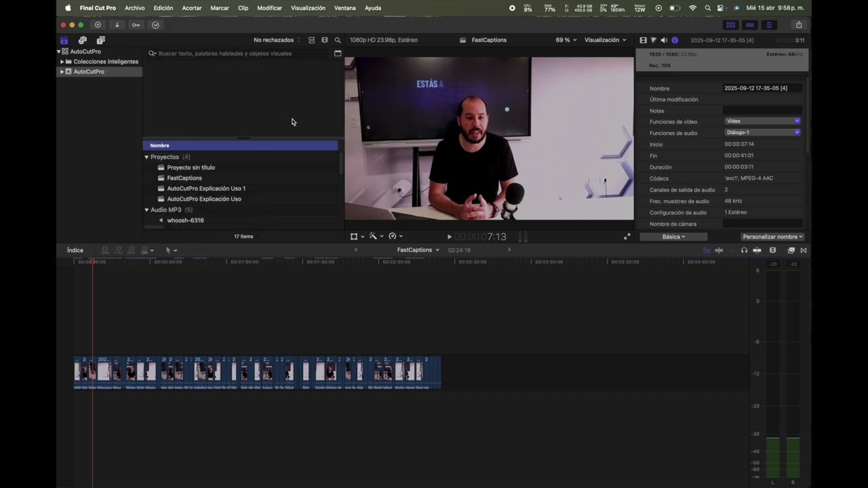
Task: Open the Titles and Generators sidebar
Action: tap(100, 41)
